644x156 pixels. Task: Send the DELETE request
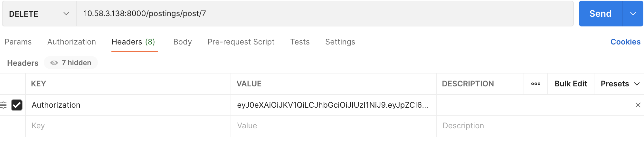(x=601, y=14)
